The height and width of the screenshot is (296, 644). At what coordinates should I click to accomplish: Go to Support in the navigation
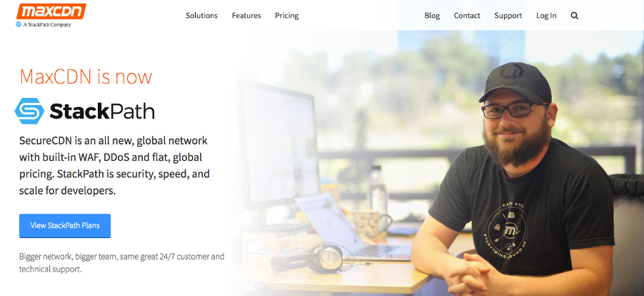click(x=508, y=16)
